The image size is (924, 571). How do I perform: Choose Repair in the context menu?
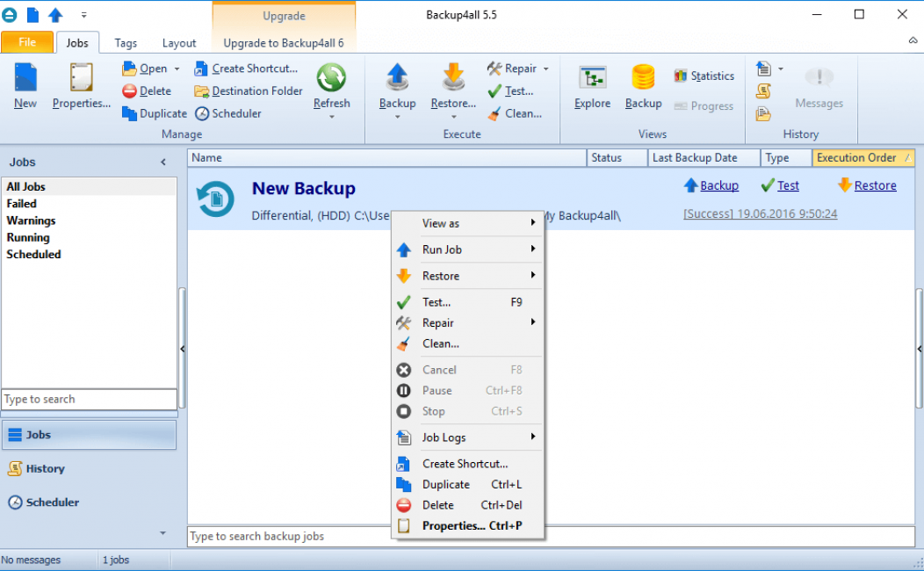468,323
